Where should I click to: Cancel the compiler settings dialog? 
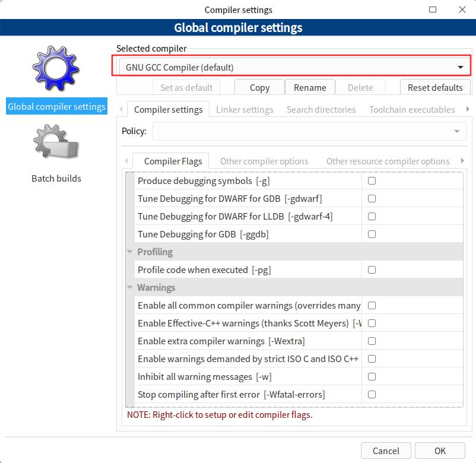386,451
